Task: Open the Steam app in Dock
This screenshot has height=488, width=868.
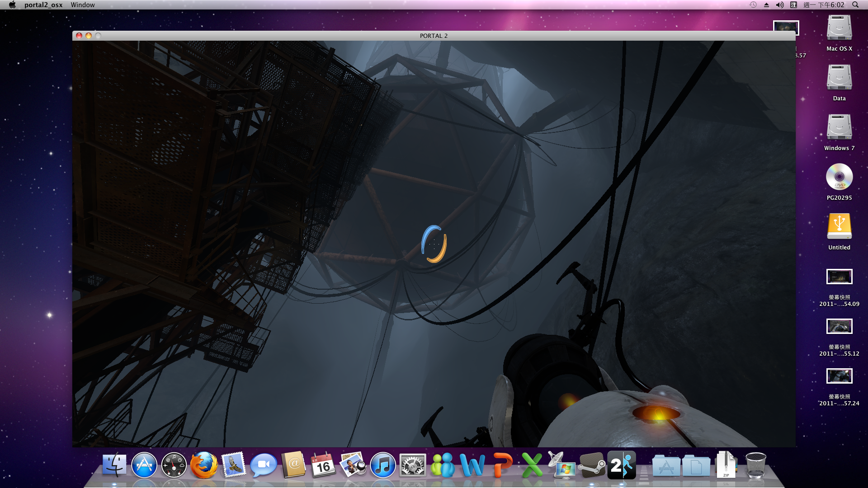Action: [592, 465]
